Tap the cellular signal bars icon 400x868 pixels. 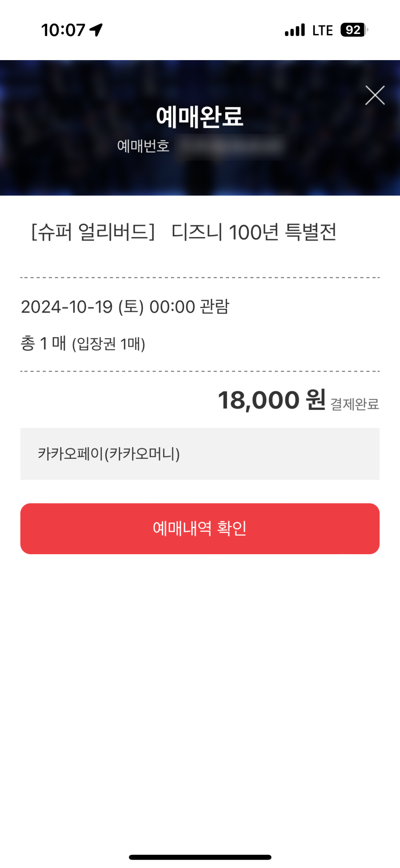[295, 30]
